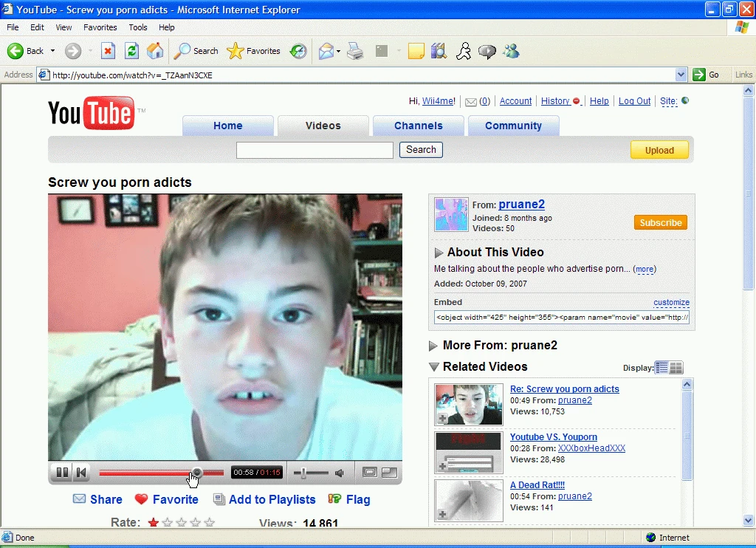
Task: Print the page with the printer icon
Action: click(355, 51)
